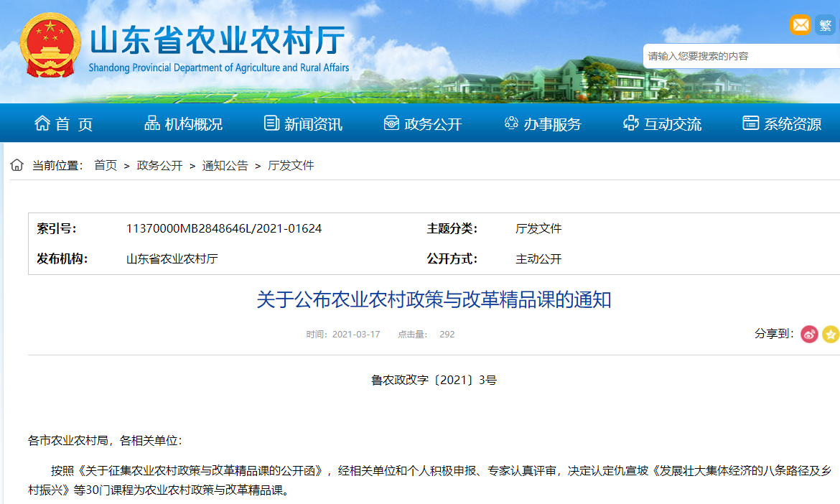This screenshot has width=840, height=504.
Task: Click the home icon beside 当前位置
Action: point(17,165)
